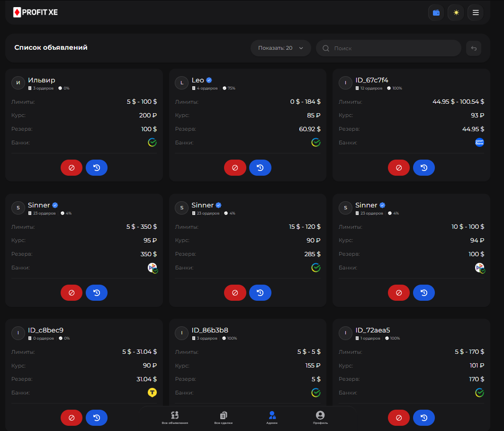Open history for Leo's listing

pos(260,168)
